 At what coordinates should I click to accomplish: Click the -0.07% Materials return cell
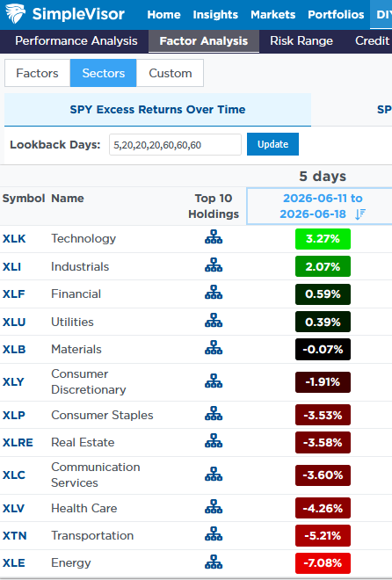click(x=323, y=350)
